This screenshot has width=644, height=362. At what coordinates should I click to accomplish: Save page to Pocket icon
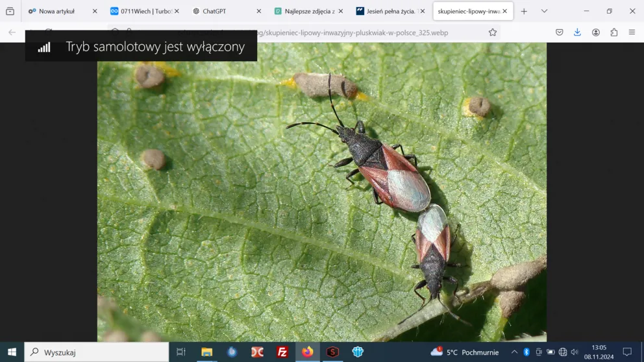click(560, 32)
